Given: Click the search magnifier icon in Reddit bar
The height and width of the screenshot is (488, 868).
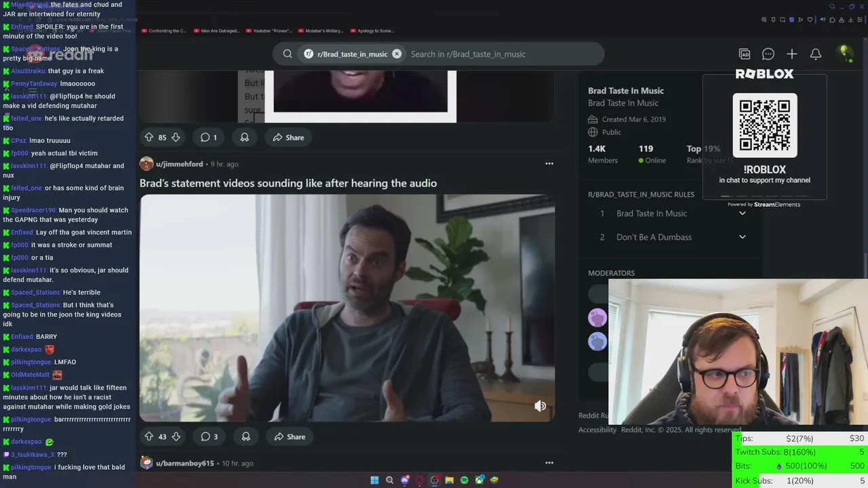Looking at the screenshot, I should pos(288,54).
